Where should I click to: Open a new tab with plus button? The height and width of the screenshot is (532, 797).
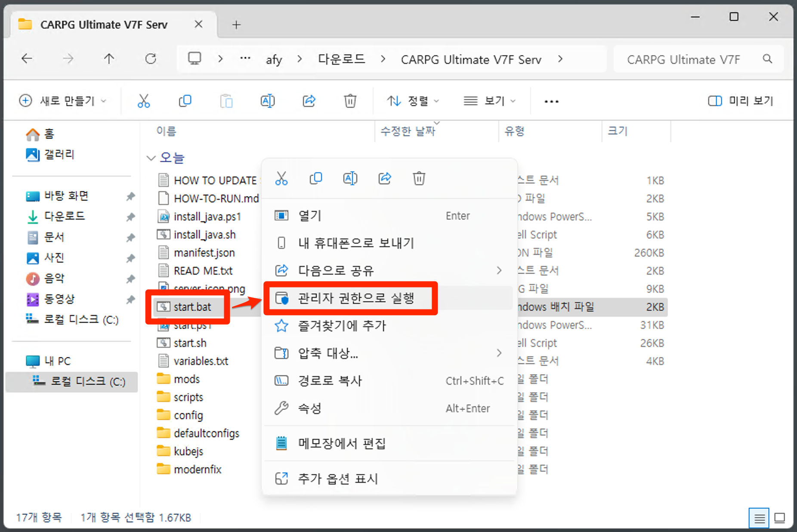coord(236,25)
